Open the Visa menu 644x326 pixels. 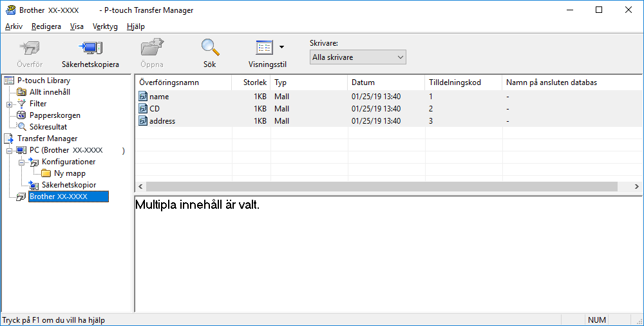(77, 26)
